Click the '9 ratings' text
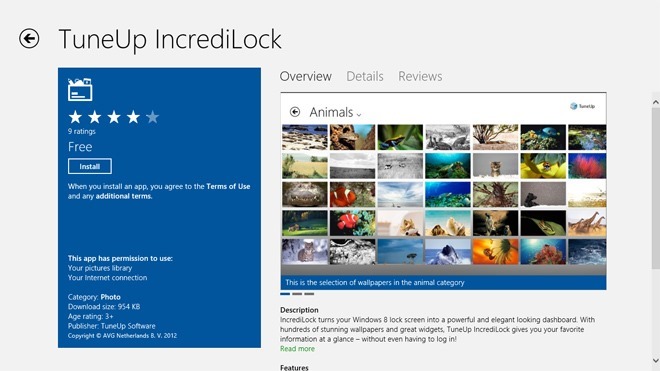 [82, 131]
